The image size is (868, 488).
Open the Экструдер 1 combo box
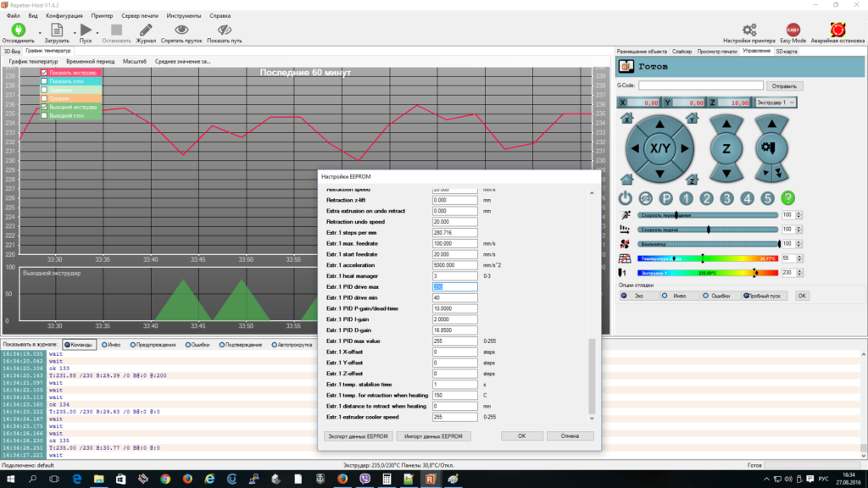pyautogui.click(x=776, y=103)
